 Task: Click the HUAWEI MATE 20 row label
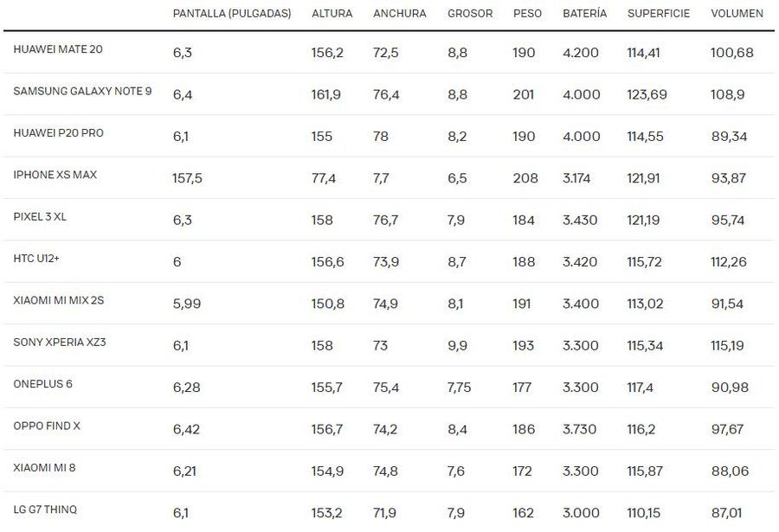coord(58,49)
